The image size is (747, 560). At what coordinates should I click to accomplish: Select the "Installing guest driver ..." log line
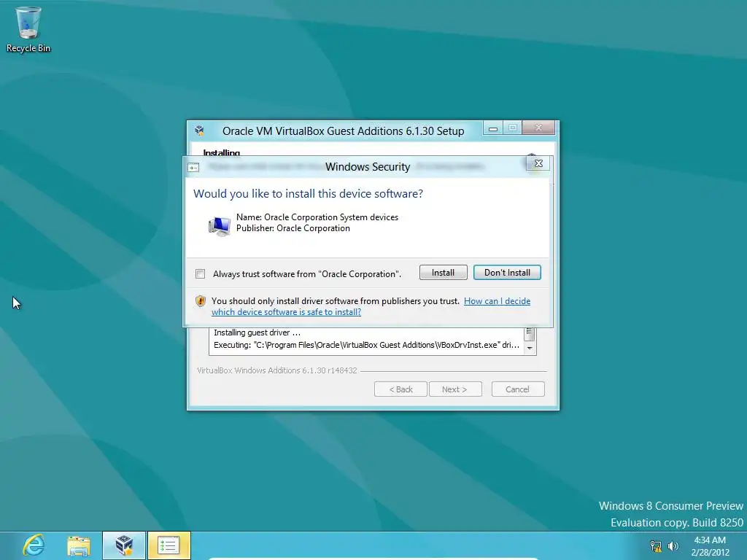click(x=258, y=332)
